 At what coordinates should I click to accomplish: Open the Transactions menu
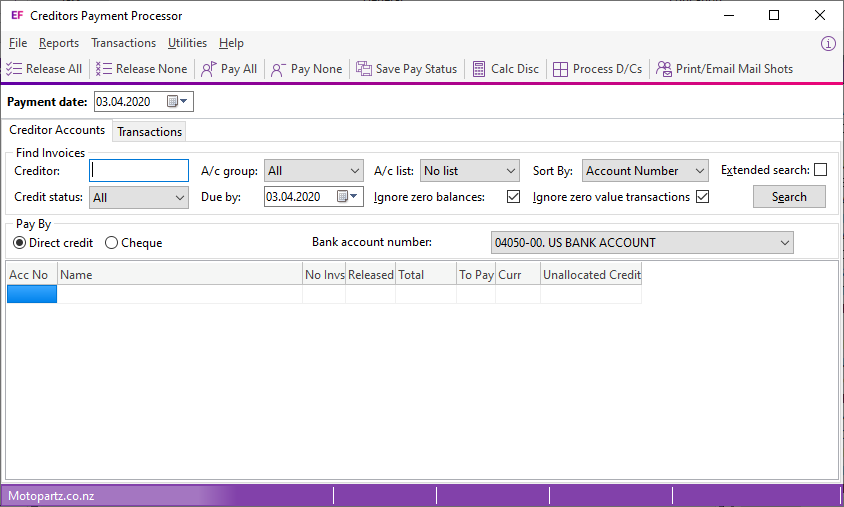pyautogui.click(x=123, y=43)
